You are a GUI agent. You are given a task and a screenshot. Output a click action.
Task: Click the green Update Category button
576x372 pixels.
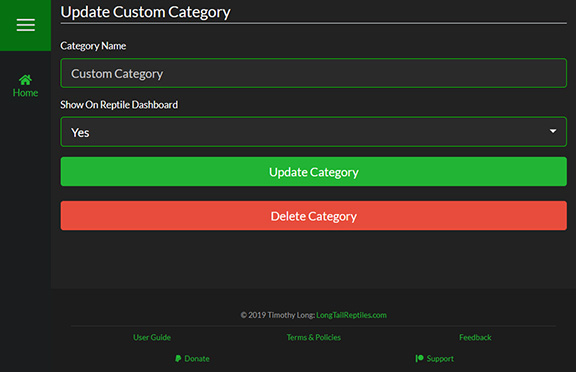point(313,171)
